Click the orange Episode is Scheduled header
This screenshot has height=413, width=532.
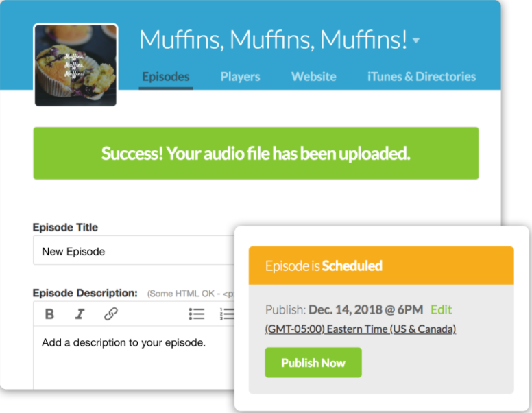381,265
